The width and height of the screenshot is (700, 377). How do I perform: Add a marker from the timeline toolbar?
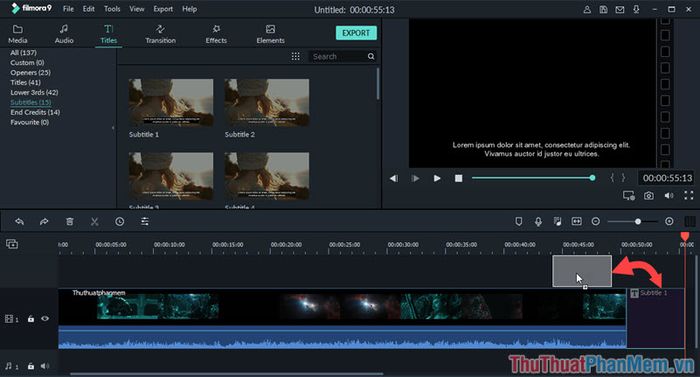pyautogui.click(x=519, y=222)
